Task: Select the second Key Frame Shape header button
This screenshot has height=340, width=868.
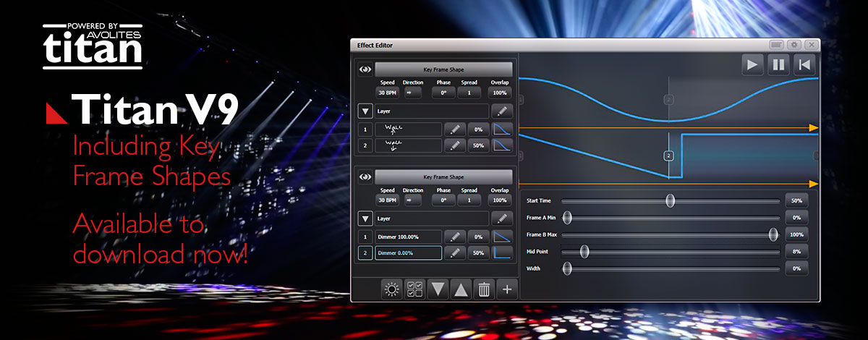Action: [443, 177]
